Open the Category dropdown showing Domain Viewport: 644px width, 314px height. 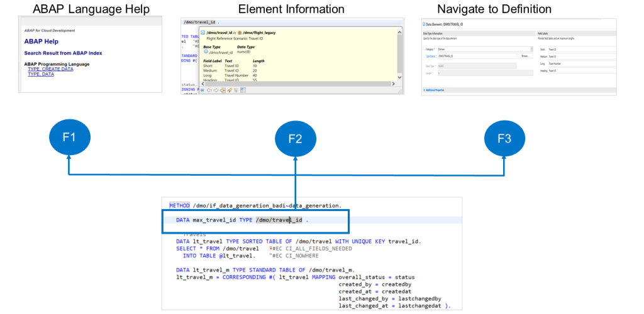(x=484, y=48)
